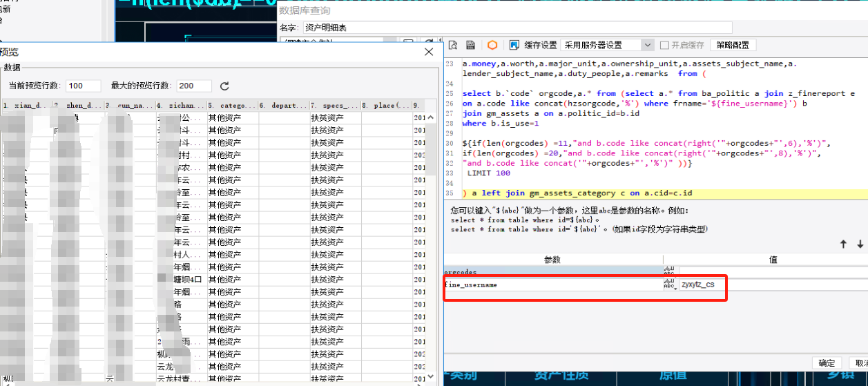This screenshot has width=868, height=386.
Task: Click type icon for fine_username parameter
Action: click(668, 284)
